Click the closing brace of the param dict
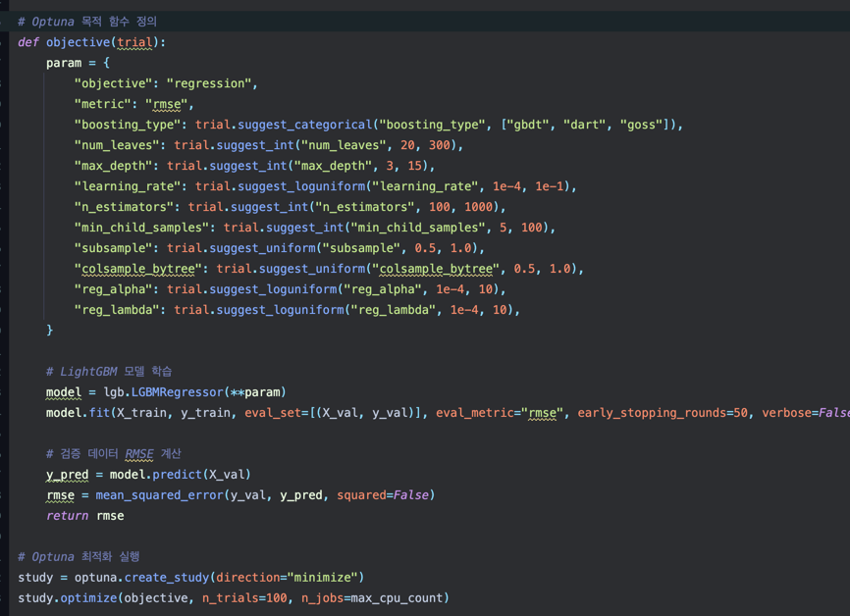Viewport: 850px width, 616px height. (x=49, y=330)
